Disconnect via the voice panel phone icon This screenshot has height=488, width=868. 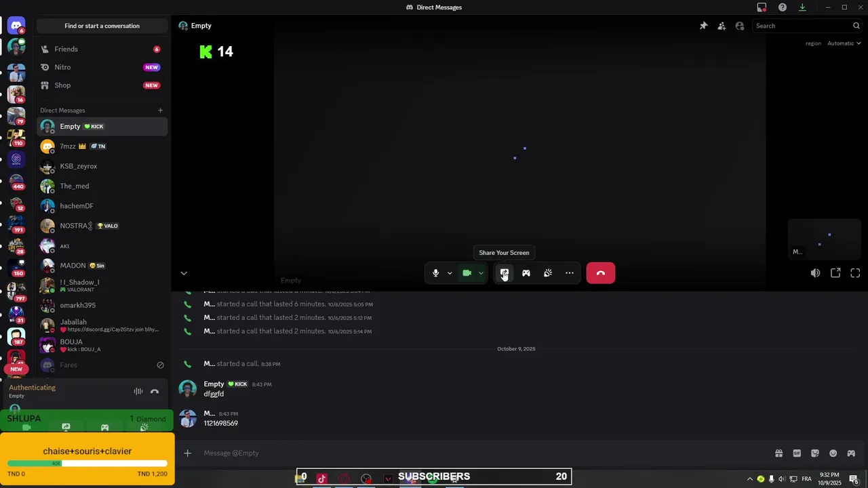coord(155,391)
